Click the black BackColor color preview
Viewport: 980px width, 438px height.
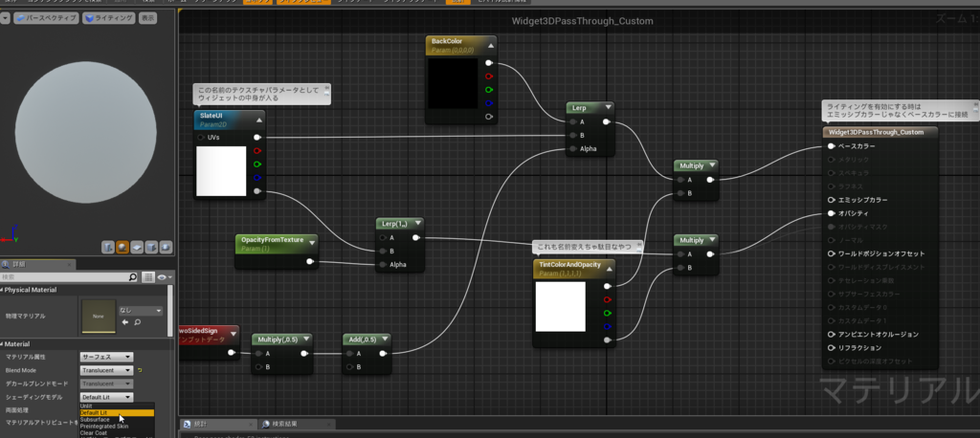453,83
